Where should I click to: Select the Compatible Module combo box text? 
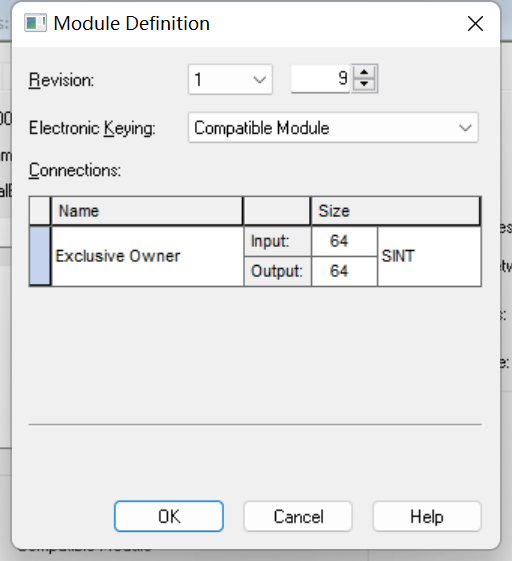262,128
